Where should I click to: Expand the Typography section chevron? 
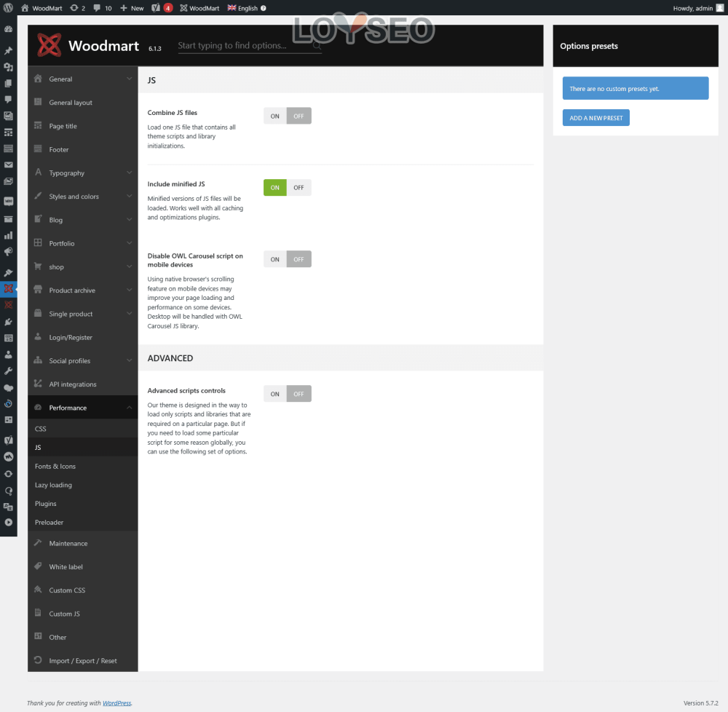[x=129, y=173]
